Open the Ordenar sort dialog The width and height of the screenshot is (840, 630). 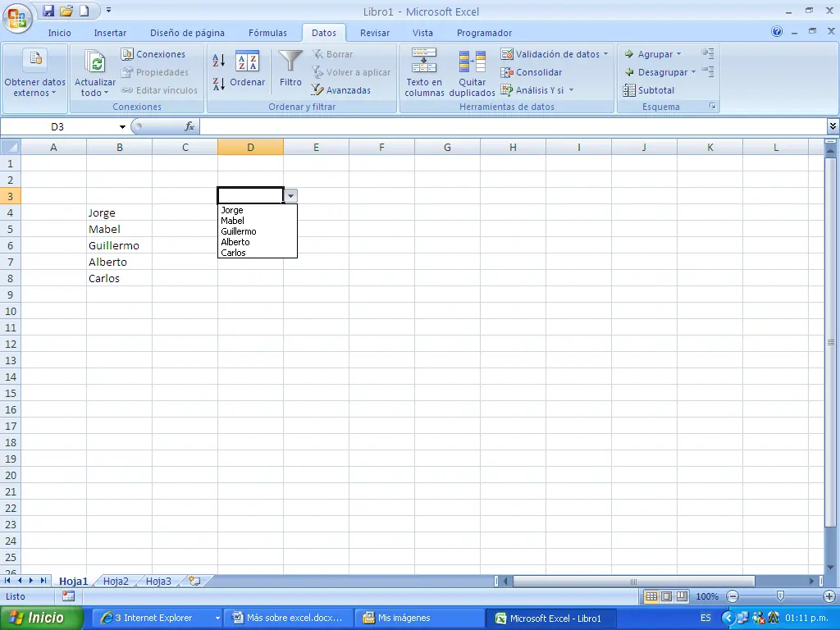(248, 70)
